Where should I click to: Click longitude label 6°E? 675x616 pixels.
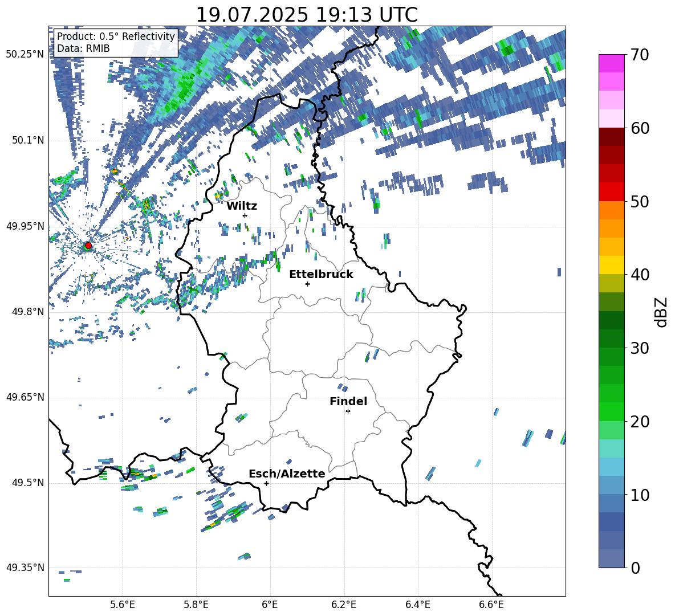point(270,605)
